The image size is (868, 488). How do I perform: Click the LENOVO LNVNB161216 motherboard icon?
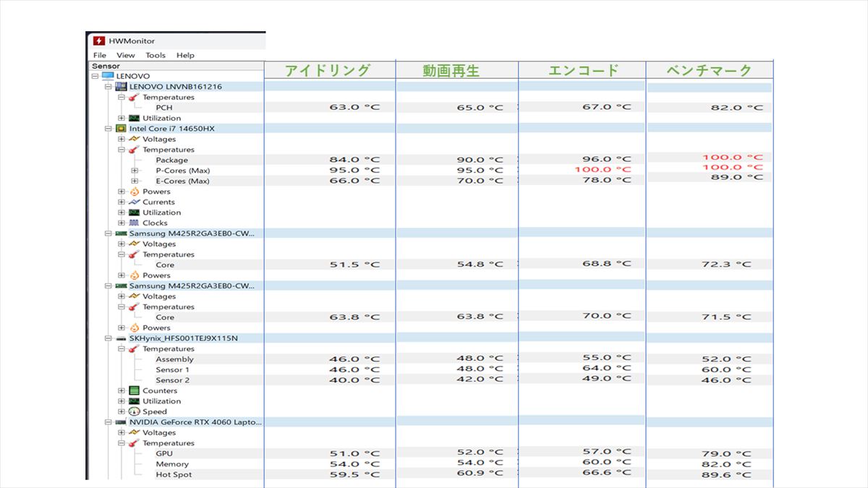pos(121,87)
